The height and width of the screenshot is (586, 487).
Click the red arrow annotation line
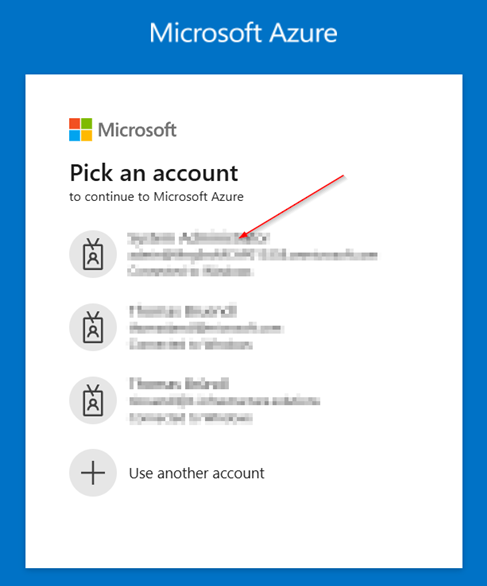point(291,206)
